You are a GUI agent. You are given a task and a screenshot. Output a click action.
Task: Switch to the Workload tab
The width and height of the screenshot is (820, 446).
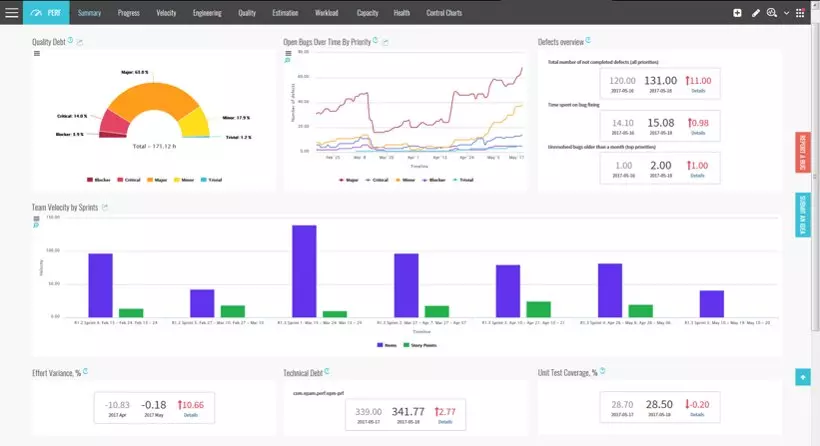coord(326,13)
